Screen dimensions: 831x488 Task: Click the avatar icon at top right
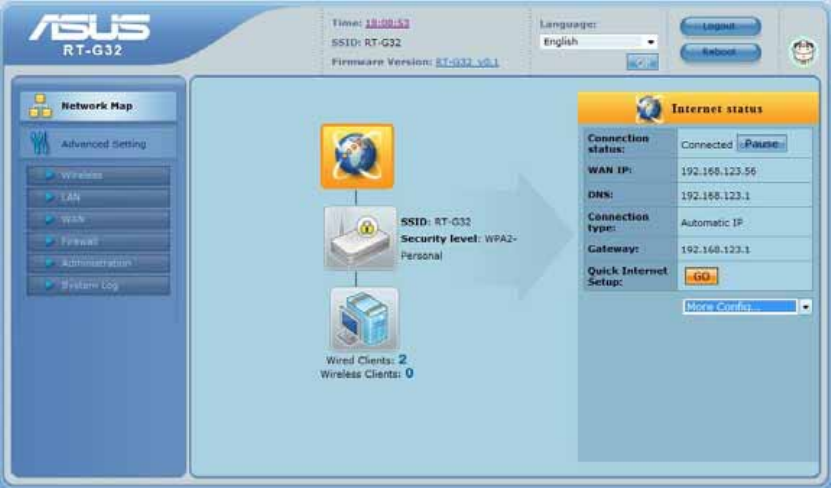(x=803, y=51)
